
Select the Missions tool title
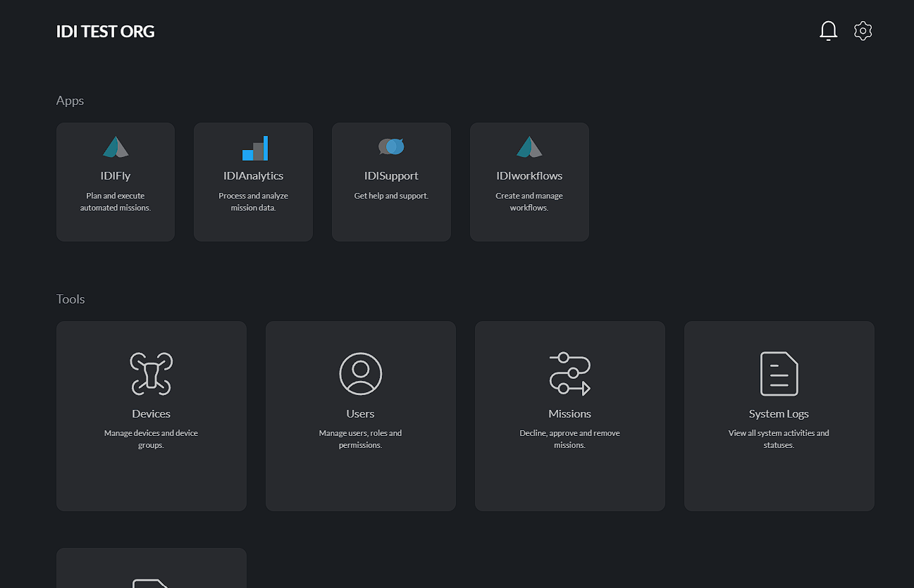569,414
